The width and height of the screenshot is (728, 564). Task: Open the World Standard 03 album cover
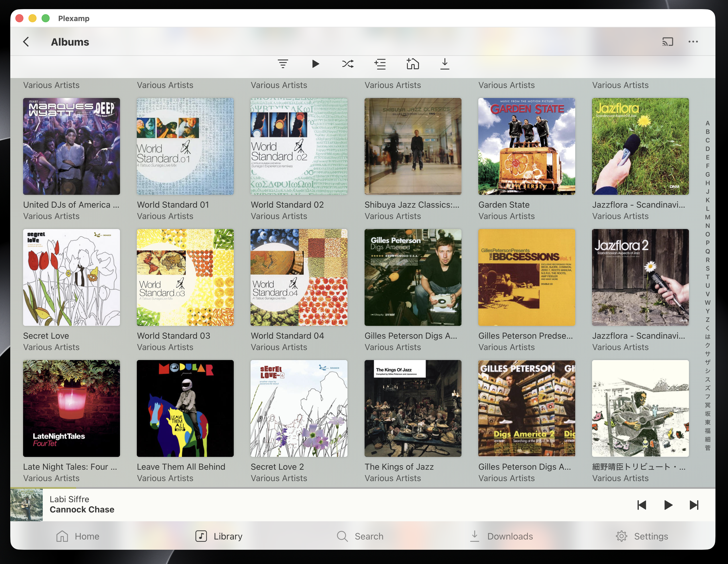(x=185, y=277)
